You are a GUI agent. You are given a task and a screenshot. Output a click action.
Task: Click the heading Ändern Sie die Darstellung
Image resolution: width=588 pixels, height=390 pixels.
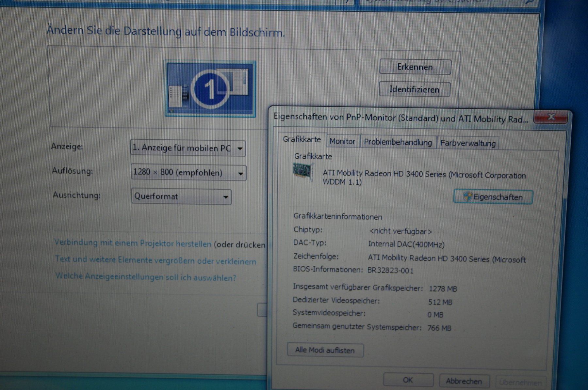pyautogui.click(x=166, y=31)
